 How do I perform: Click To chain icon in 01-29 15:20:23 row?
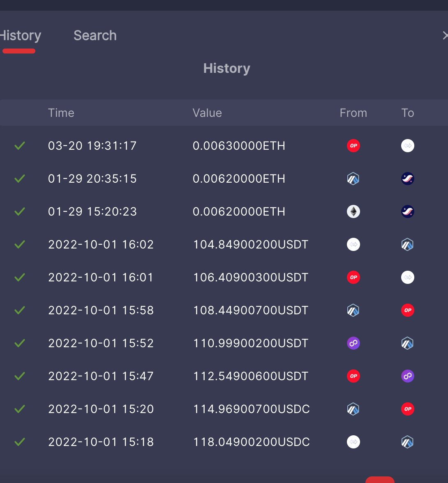click(407, 211)
